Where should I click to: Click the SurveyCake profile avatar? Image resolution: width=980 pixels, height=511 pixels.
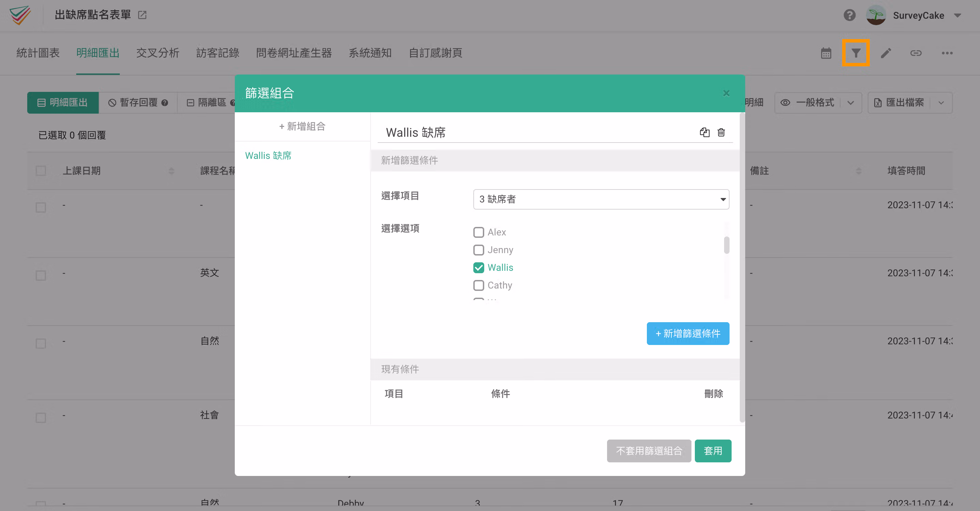tap(876, 15)
